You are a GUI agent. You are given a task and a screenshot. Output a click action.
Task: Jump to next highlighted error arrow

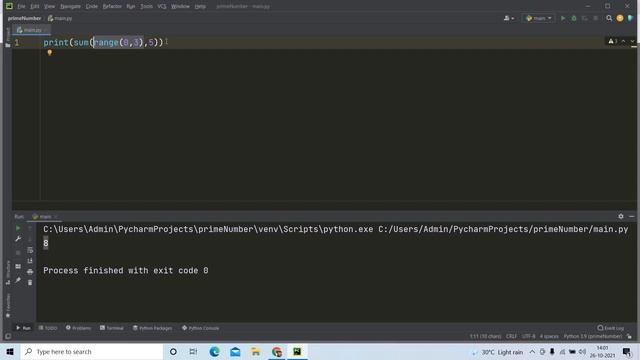click(632, 41)
